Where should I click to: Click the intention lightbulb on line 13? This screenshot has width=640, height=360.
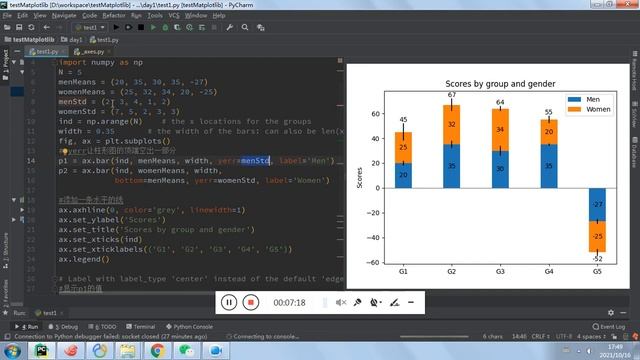(x=64, y=151)
